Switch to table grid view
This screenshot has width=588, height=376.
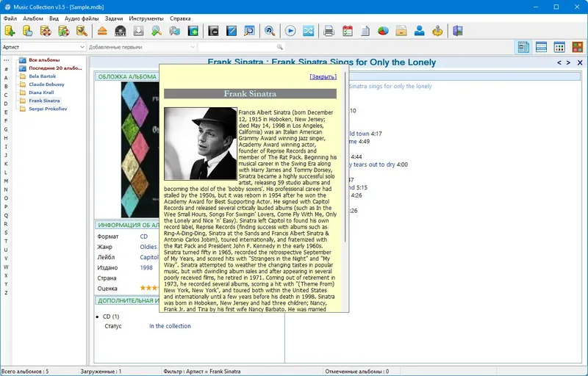[559, 47]
